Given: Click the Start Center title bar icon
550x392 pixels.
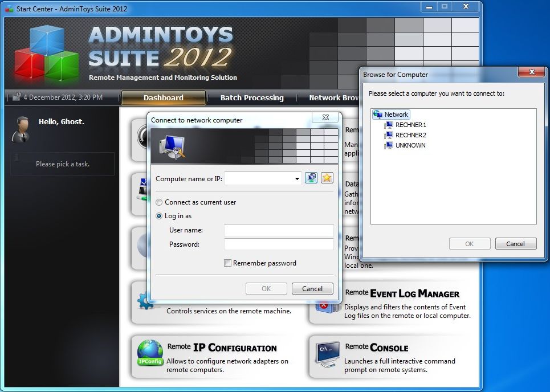Looking at the screenshot, I should [x=10, y=9].
